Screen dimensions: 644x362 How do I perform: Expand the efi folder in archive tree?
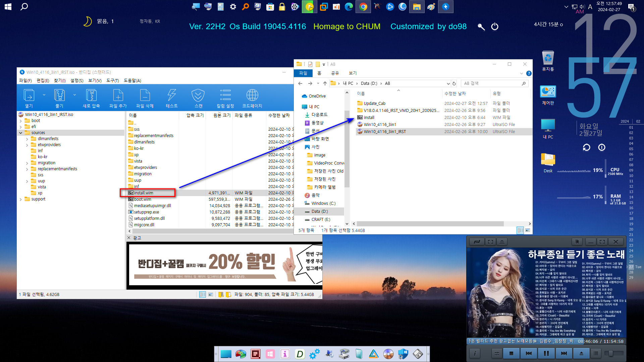(21, 127)
